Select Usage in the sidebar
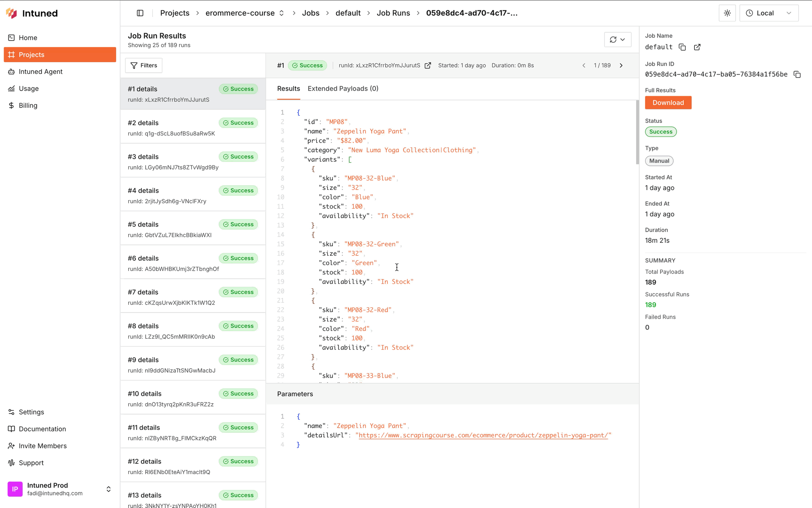 [x=28, y=89]
